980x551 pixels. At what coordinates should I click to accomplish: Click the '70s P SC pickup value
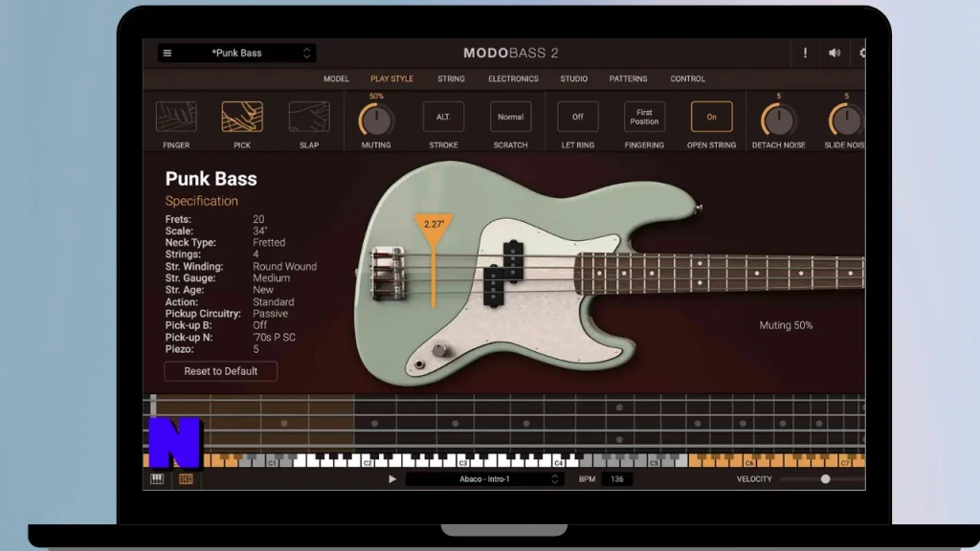coord(274,338)
